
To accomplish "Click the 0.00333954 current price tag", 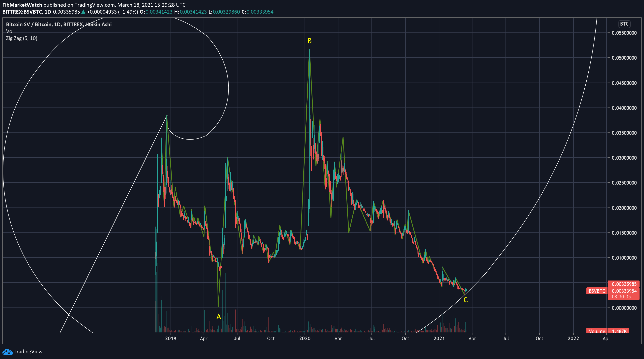I will click(x=624, y=291).
